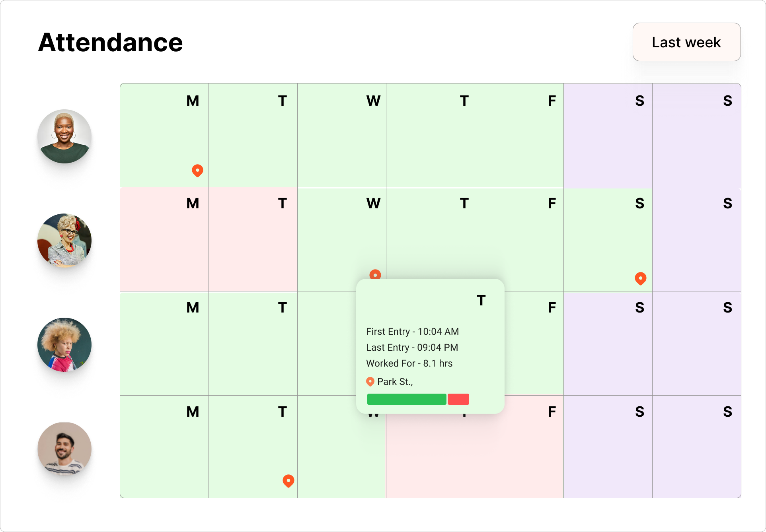Click green worked-hours bar in popup
Image resolution: width=766 pixels, height=532 pixels.
click(x=406, y=399)
